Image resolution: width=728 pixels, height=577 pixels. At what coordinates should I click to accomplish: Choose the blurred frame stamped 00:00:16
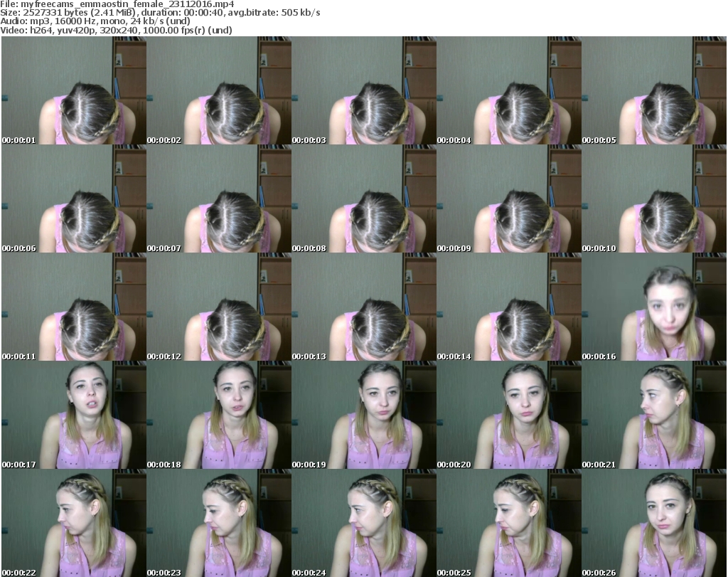(x=654, y=307)
